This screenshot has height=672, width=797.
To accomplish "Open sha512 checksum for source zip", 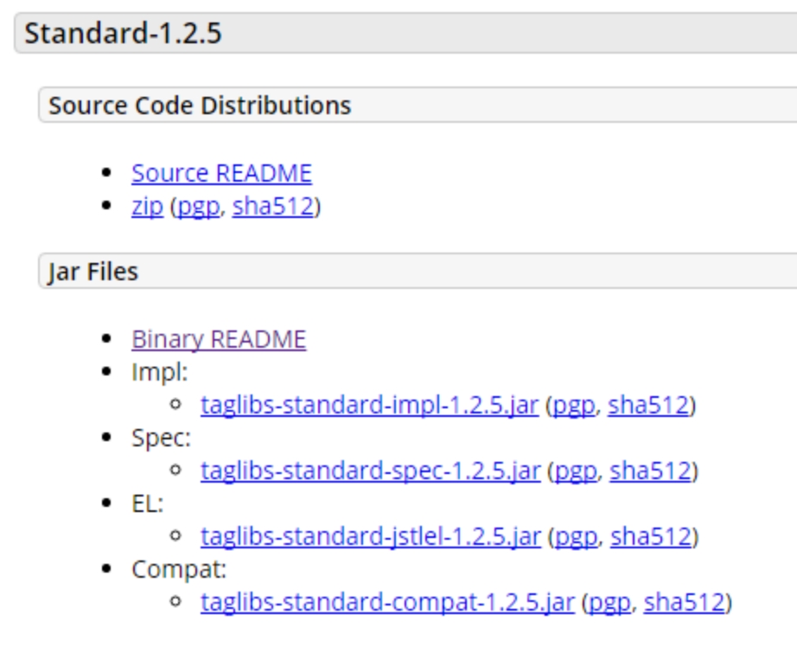I will tap(273, 207).
